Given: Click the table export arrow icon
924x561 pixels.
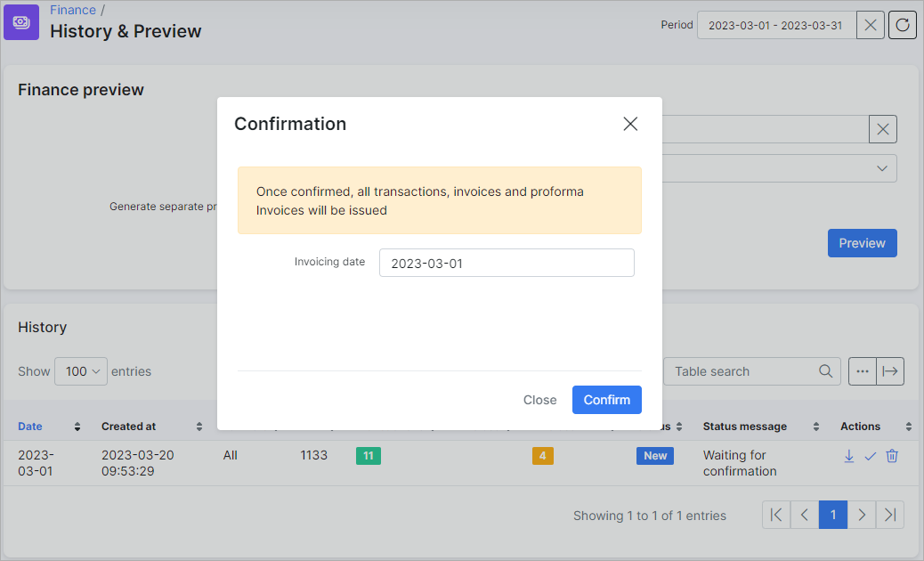Looking at the screenshot, I should pyautogui.click(x=889, y=371).
